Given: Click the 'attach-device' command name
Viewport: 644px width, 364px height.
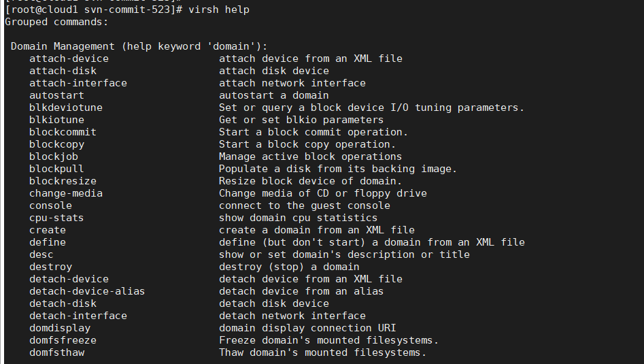Looking at the screenshot, I should tap(69, 59).
